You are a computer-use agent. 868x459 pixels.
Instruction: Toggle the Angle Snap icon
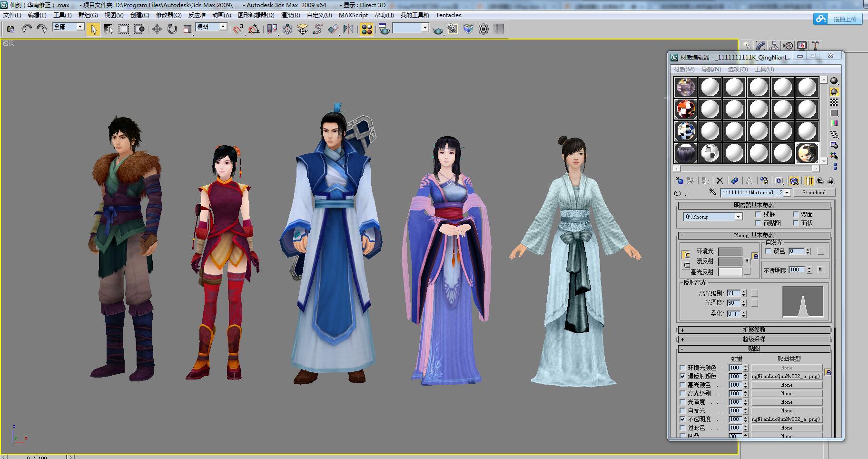pos(254,29)
